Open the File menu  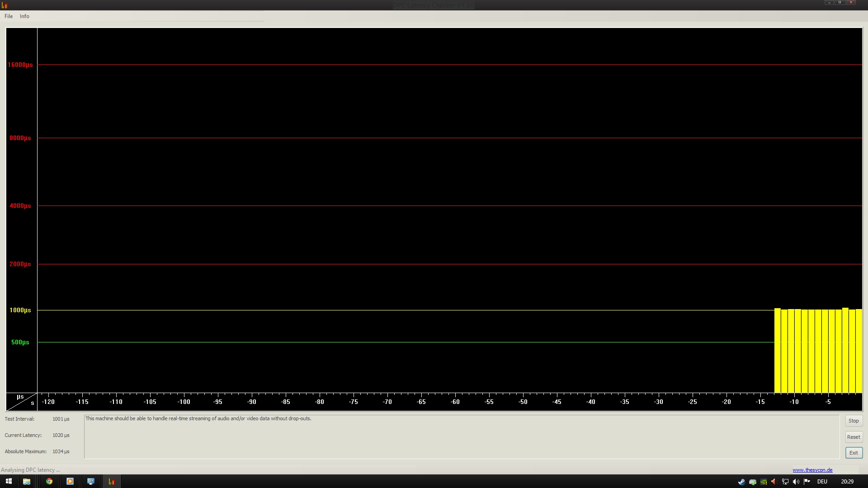[x=9, y=16]
